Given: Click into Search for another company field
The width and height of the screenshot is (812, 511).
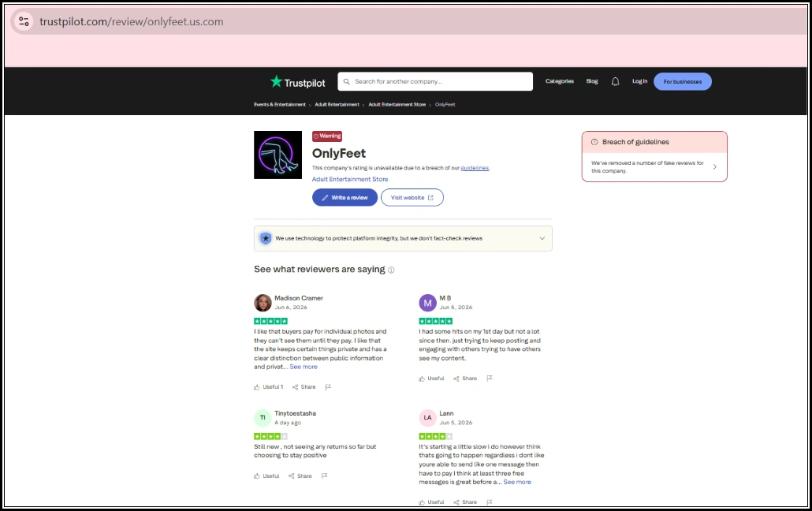Looking at the screenshot, I should 435,81.
